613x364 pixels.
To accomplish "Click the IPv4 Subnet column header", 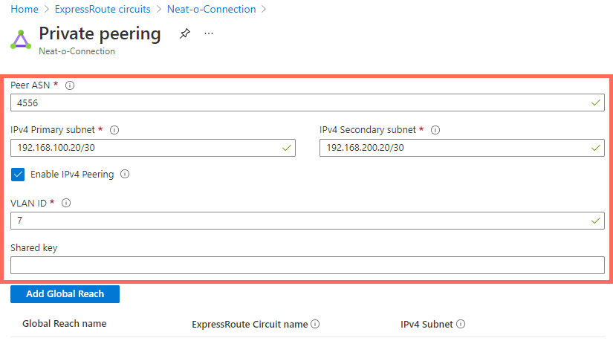I will 427,325.
